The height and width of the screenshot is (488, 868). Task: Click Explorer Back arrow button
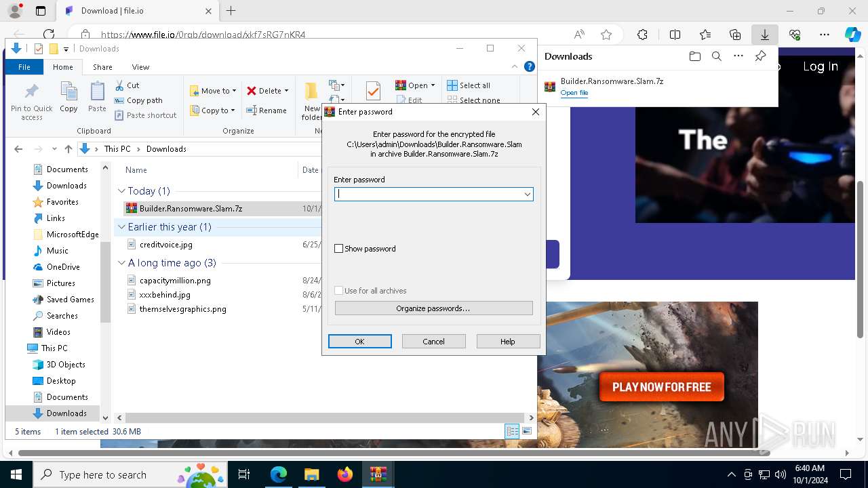tap(18, 149)
